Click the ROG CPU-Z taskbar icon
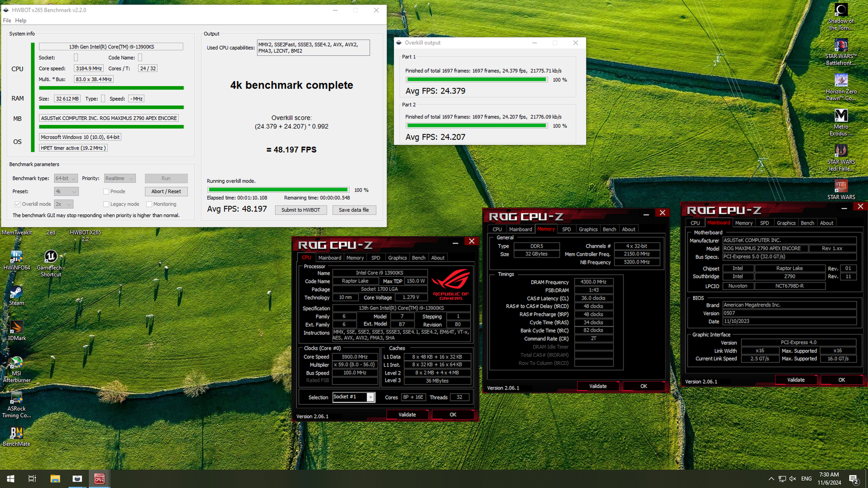 point(99,479)
